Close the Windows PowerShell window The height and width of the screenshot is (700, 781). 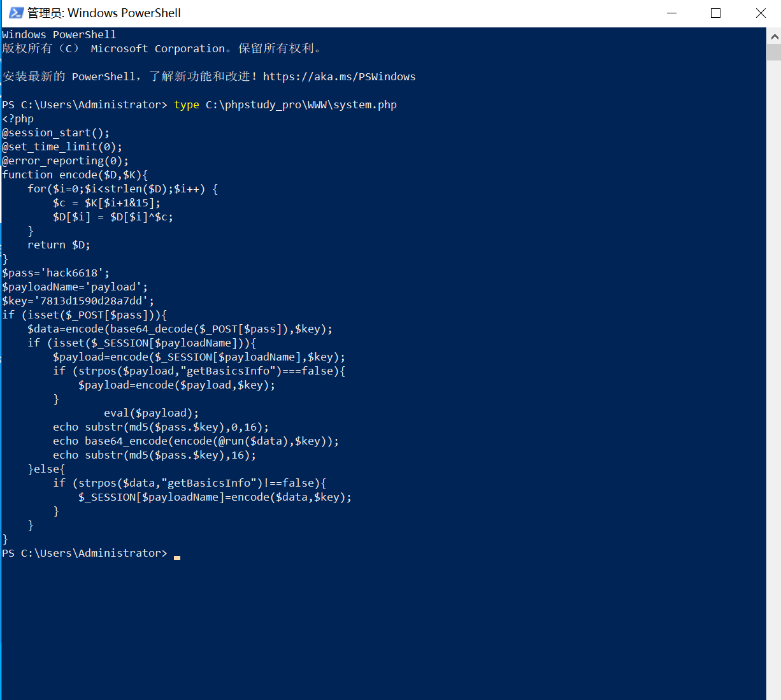coord(761,13)
